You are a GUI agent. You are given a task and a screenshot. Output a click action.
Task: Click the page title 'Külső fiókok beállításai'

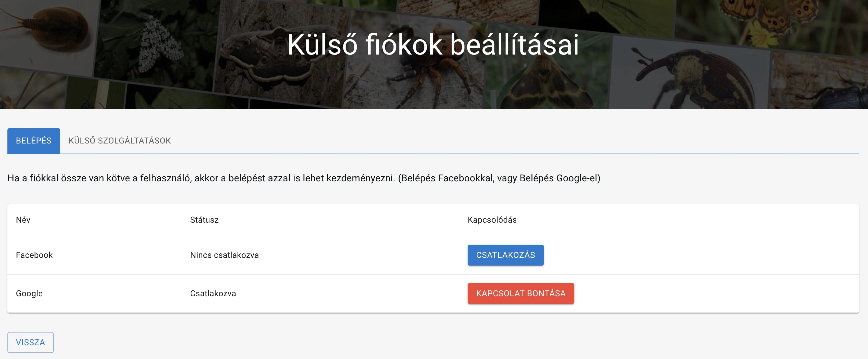[433, 47]
